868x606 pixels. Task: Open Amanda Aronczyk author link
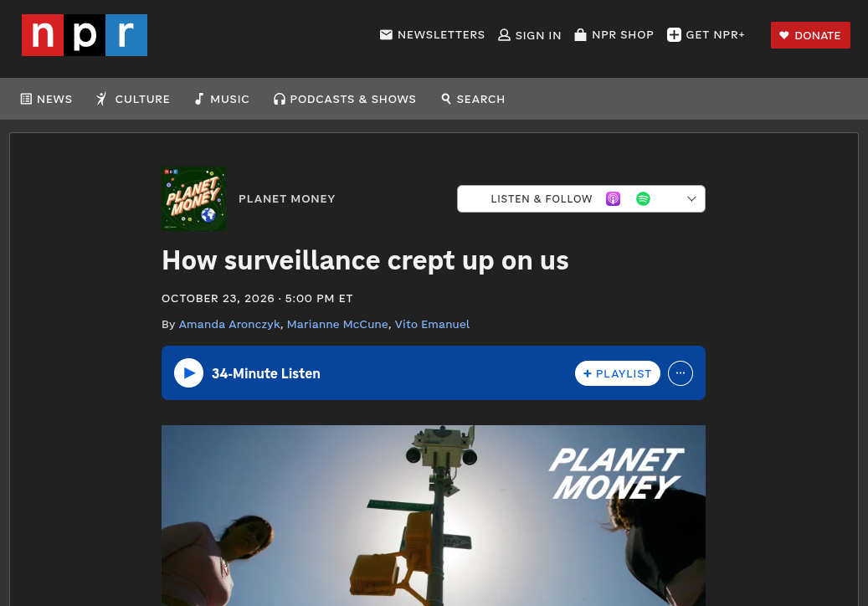point(229,324)
